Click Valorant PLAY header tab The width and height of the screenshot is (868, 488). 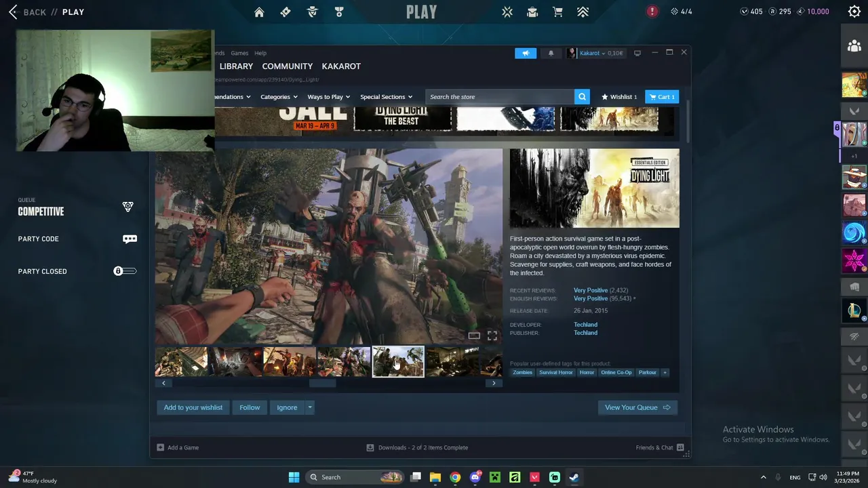421,12
